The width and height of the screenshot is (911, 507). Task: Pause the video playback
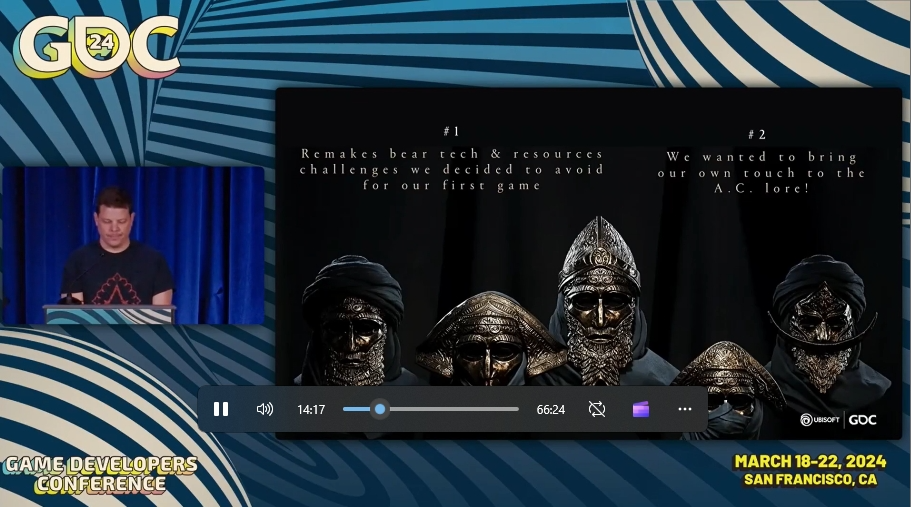[221, 409]
